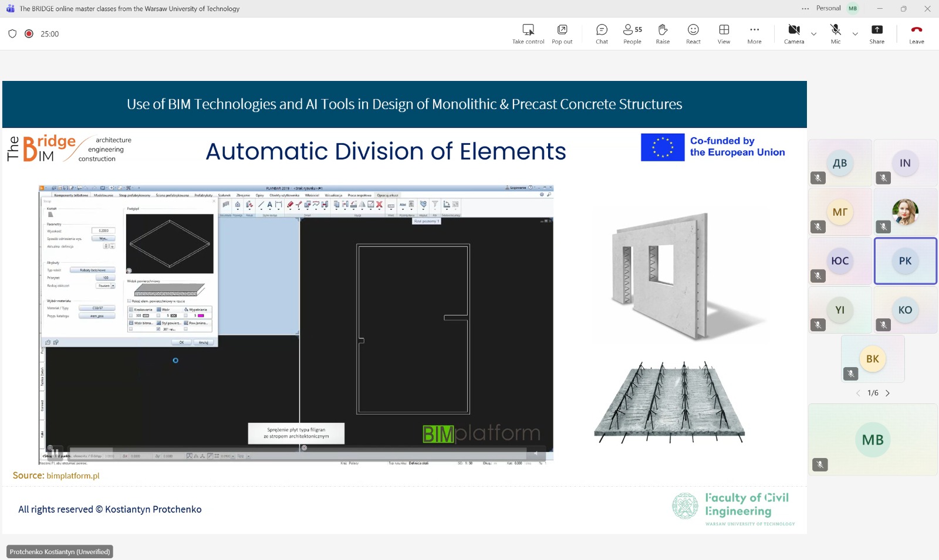This screenshot has width=939, height=560.
Task: Show the People participants list
Action: pos(632,34)
